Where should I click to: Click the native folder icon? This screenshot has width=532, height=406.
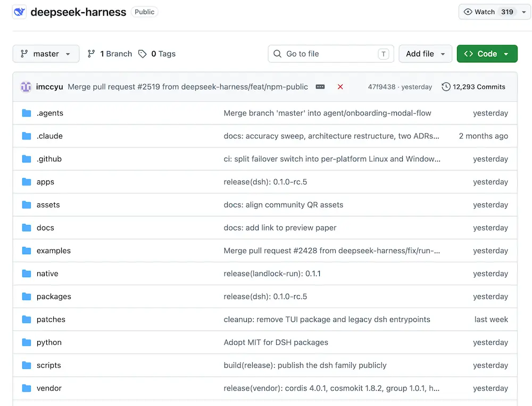(x=27, y=274)
